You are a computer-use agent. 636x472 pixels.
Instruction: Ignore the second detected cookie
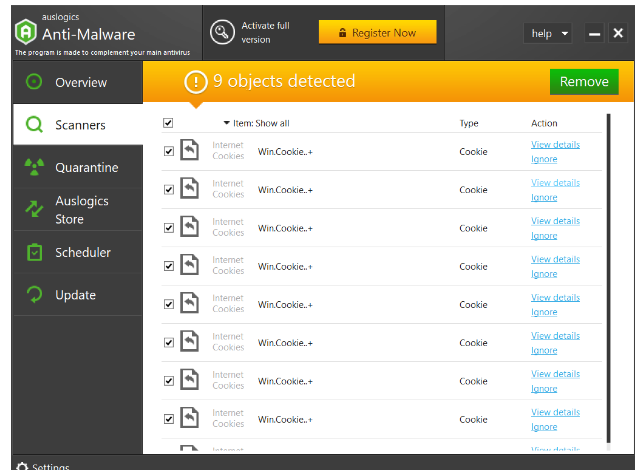pyautogui.click(x=544, y=197)
